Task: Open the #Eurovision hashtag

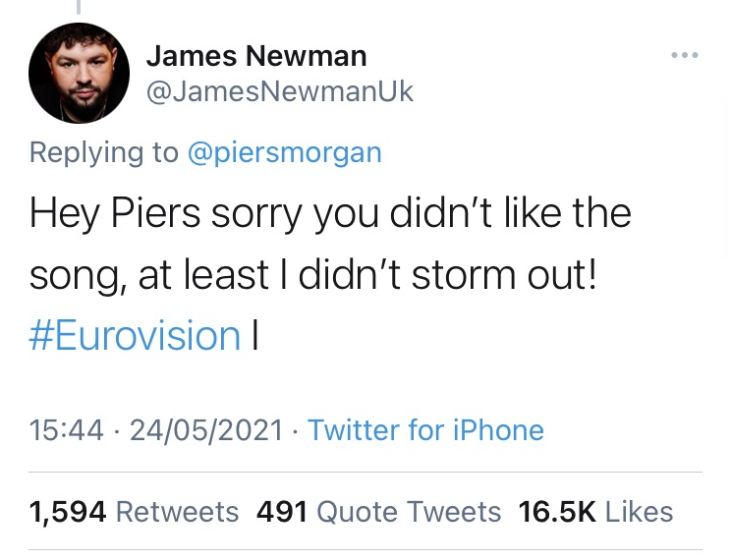Action: click(x=135, y=335)
